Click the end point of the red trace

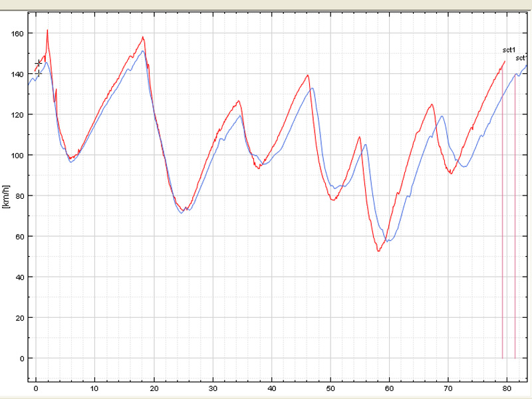[505, 62]
